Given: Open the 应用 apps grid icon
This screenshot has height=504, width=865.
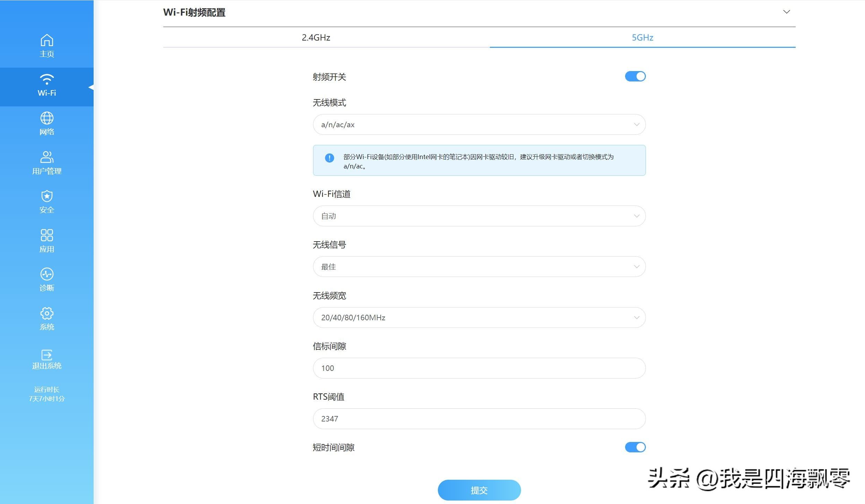Looking at the screenshot, I should pos(47,235).
